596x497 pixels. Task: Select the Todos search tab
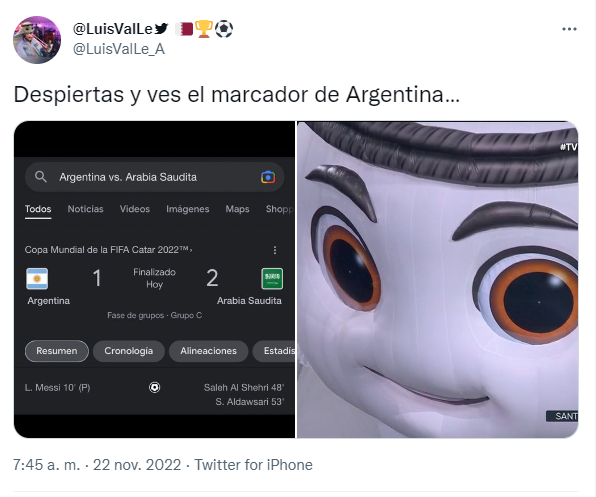[x=38, y=209]
